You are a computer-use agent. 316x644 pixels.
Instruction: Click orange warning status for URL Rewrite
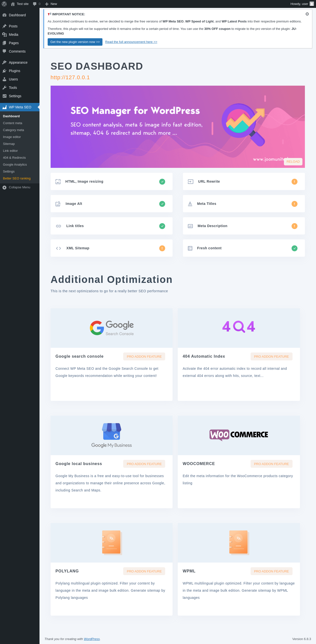[x=294, y=182]
